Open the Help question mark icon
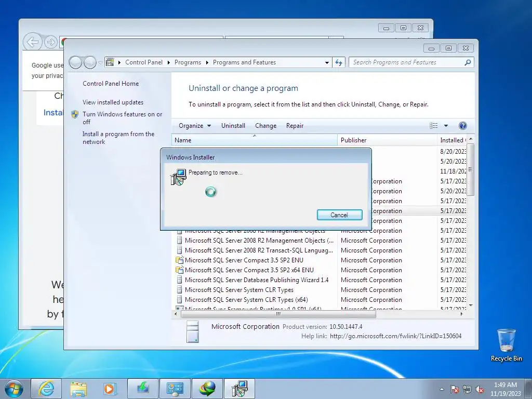 coord(462,126)
